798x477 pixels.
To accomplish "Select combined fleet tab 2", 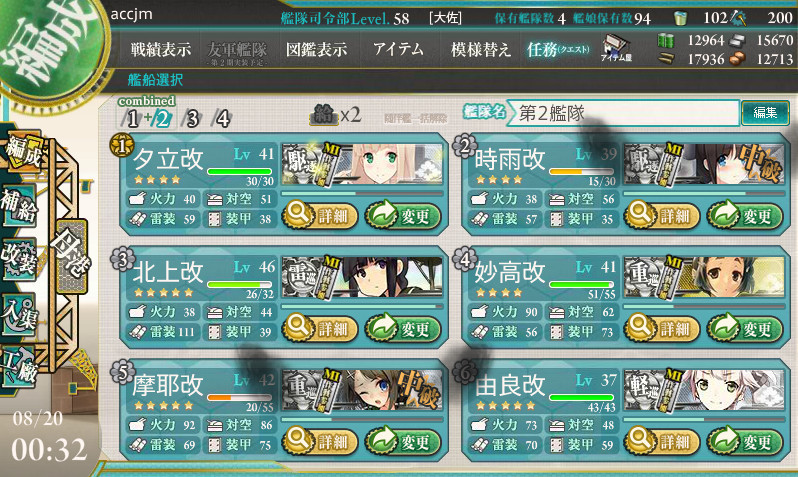I will click(162, 119).
